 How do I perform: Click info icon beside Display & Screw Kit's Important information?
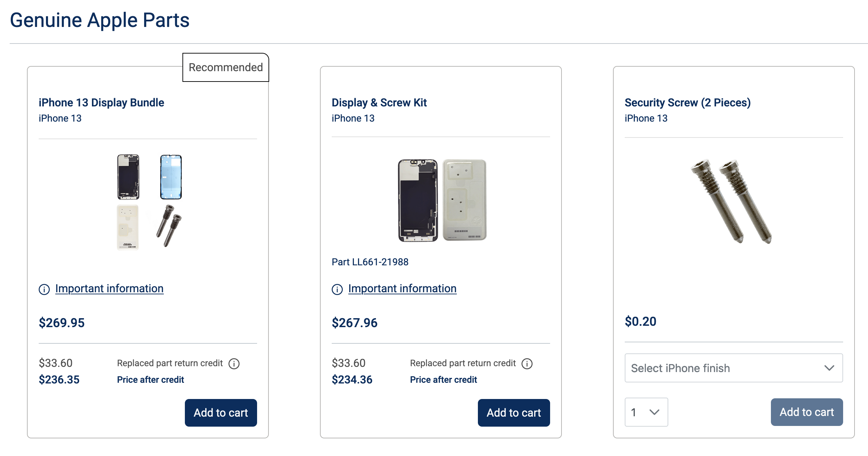(337, 289)
